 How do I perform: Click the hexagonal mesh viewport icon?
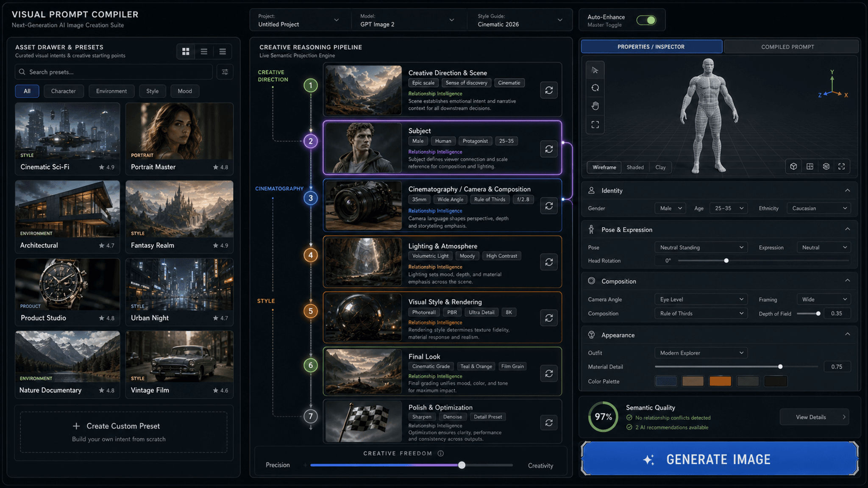826,166
